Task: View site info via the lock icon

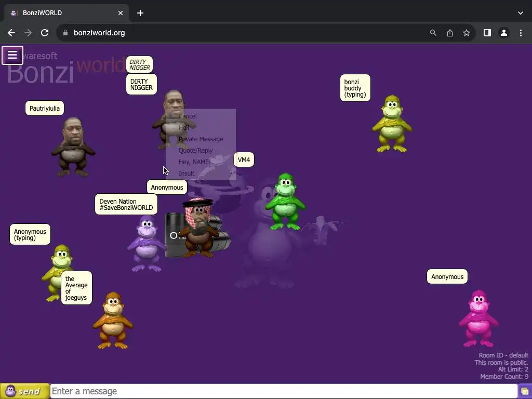Action: click(x=65, y=33)
